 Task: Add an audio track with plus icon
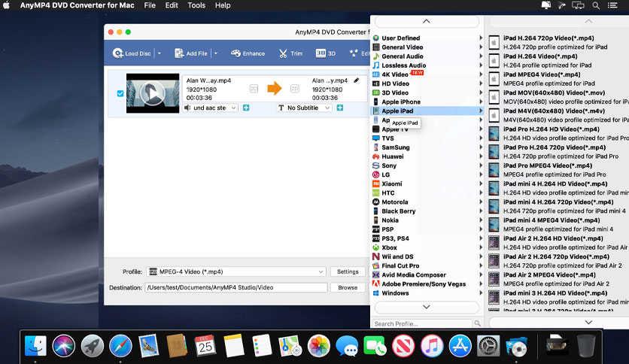(x=246, y=108)
